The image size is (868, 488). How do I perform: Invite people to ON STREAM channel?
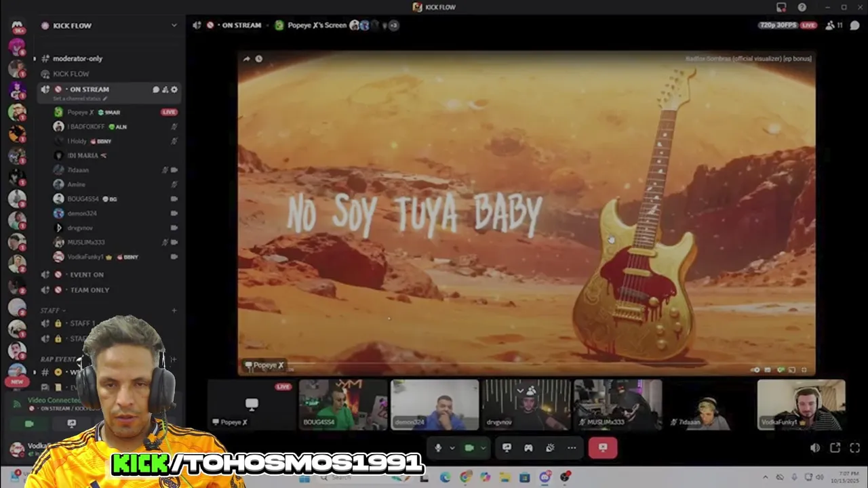(165, 89)
